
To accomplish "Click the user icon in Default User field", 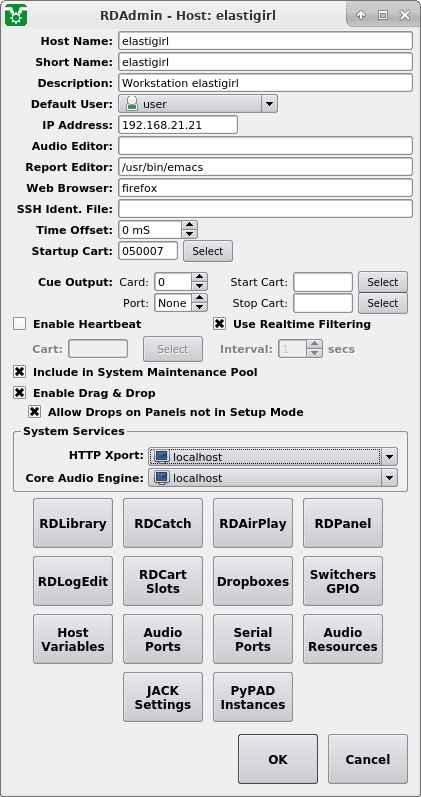I will coord(132,104).
